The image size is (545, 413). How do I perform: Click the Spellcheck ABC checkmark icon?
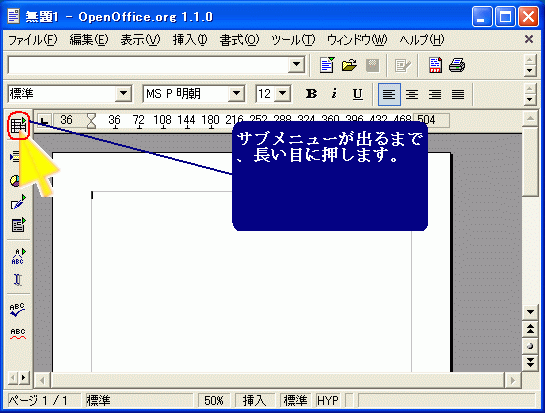pos(17,309)
